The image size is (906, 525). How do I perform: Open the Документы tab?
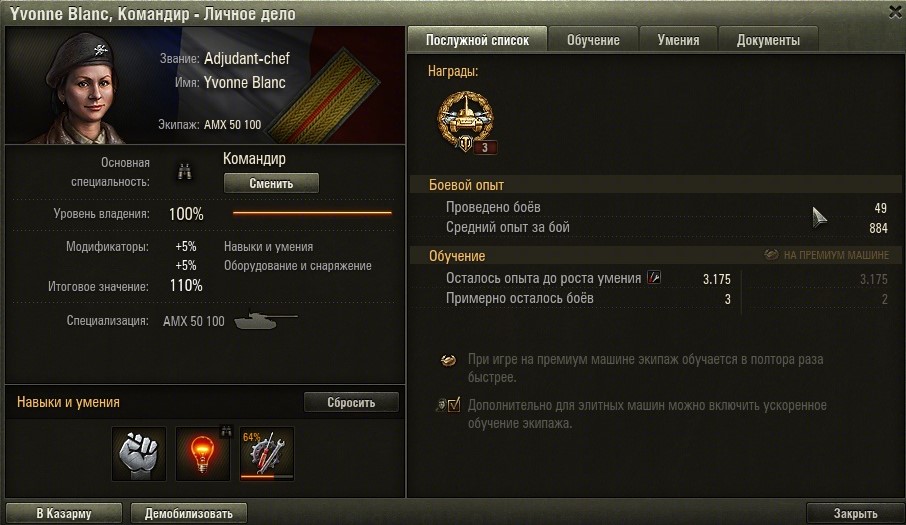point(768,40)
